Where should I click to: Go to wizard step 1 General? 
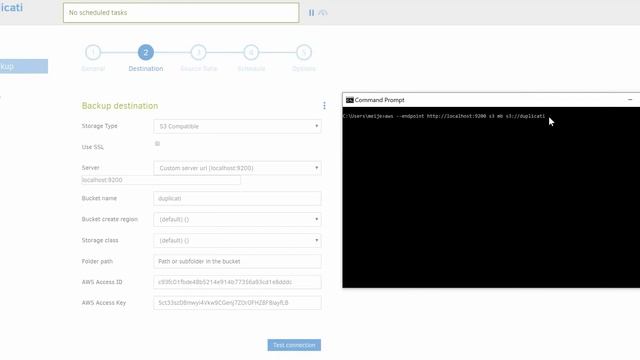[93, 52]
